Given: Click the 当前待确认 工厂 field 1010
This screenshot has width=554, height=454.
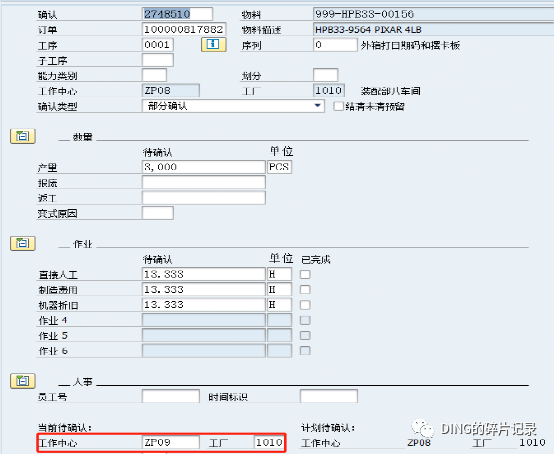Looking at the screenshot, I should [269, 442].
